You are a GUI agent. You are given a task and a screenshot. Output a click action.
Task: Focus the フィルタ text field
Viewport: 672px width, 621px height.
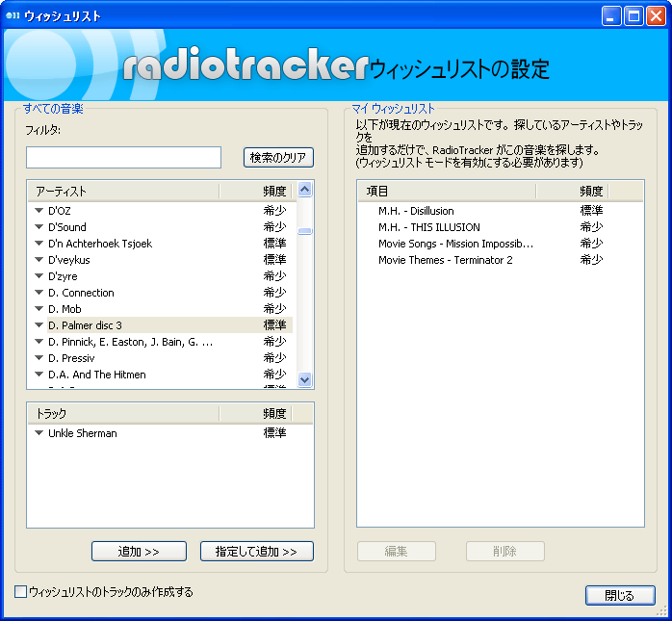click(x=124, y=157)
